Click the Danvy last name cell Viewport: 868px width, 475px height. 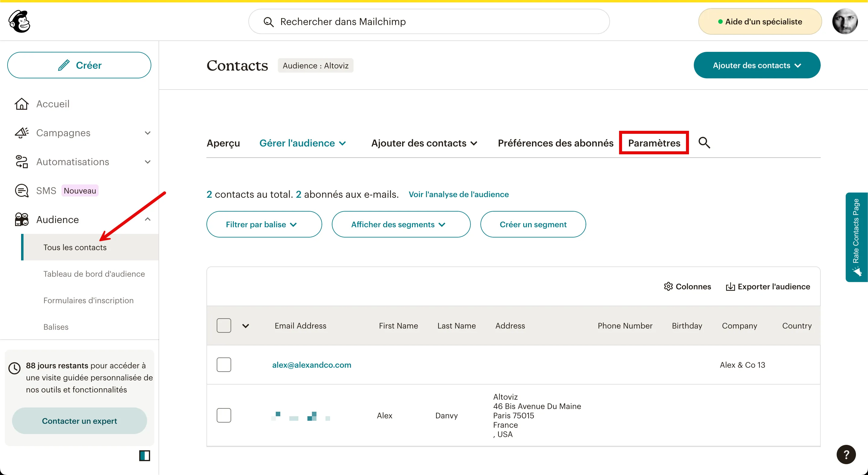coord(446,415)
